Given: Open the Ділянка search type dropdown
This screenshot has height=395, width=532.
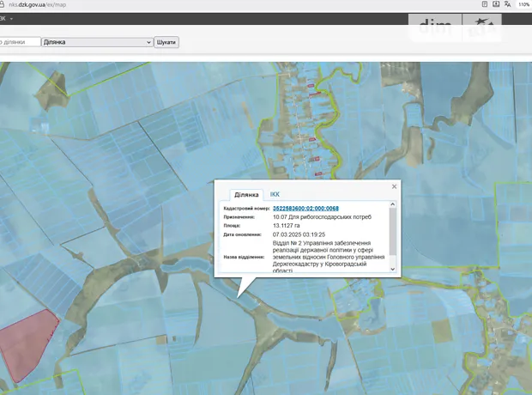Looking at the screenshot, I should [x=97, y=41].
